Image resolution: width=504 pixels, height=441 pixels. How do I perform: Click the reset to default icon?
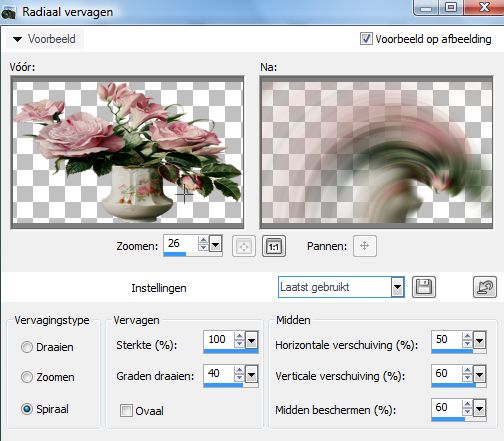pyautogui.click(x=485, y=287)
